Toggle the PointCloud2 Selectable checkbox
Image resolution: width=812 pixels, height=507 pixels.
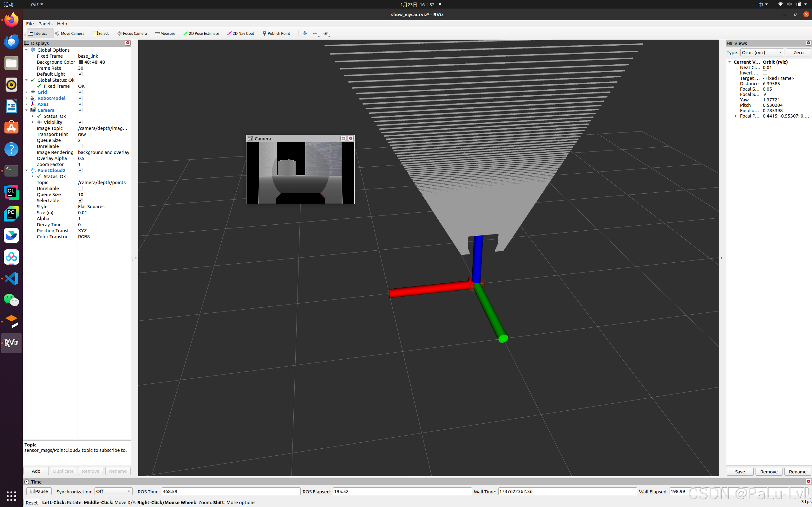[x=80, y=200]
